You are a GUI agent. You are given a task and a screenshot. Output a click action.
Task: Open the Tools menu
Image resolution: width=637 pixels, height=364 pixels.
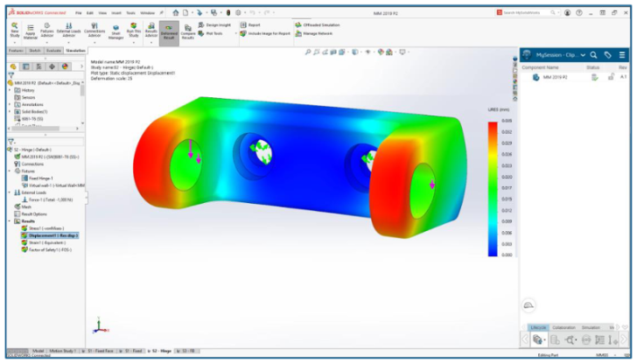pos(130,13)
